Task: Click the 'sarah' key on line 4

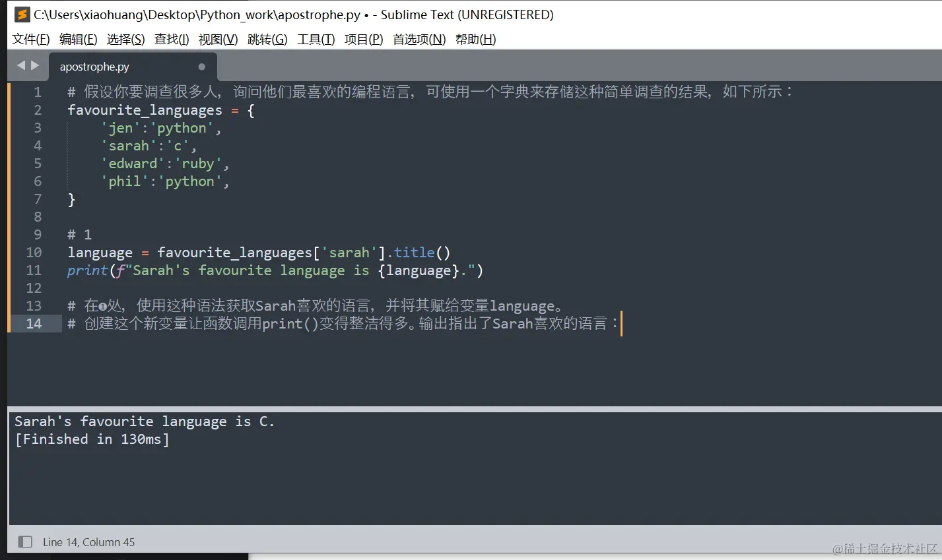Action: (129, 146)
